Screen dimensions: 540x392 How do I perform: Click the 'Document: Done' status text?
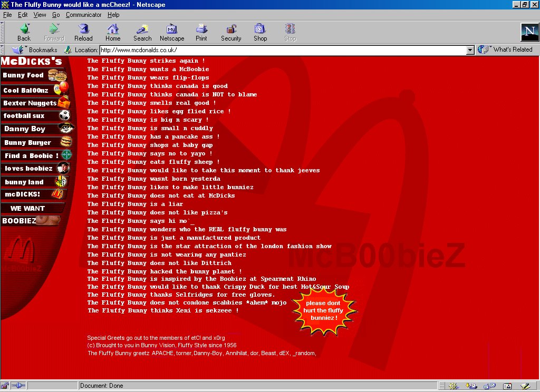102,386
